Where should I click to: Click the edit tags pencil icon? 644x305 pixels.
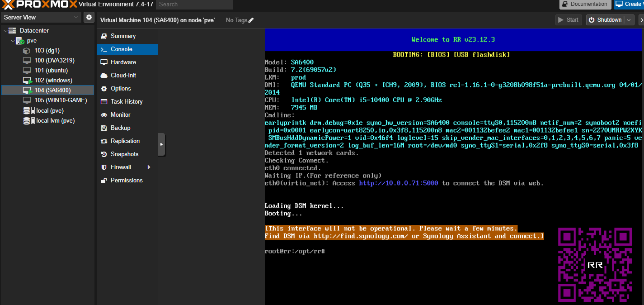click(251, 20)
